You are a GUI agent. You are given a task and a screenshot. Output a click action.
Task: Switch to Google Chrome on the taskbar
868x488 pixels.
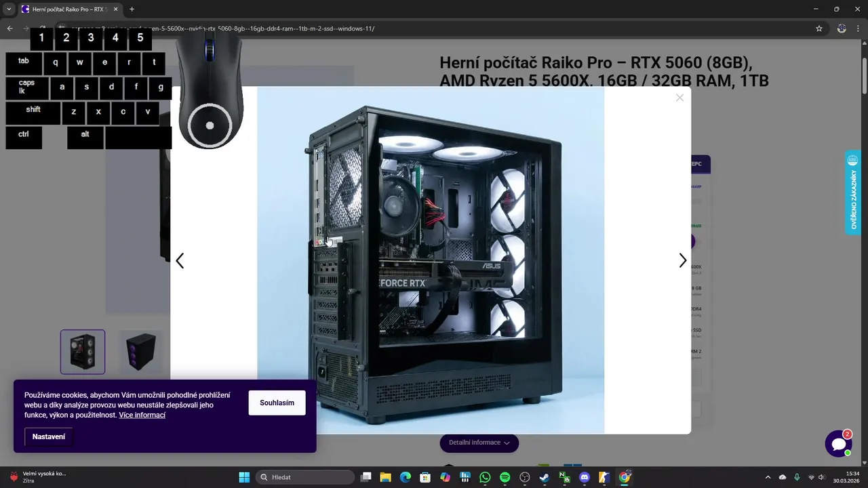point(625,477)
